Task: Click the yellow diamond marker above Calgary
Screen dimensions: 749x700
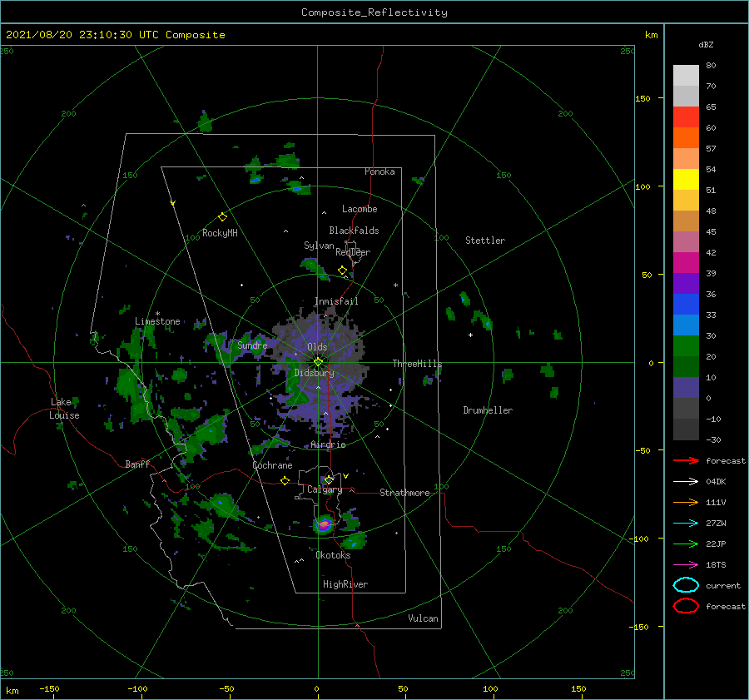Action: [x=329, y=479]
